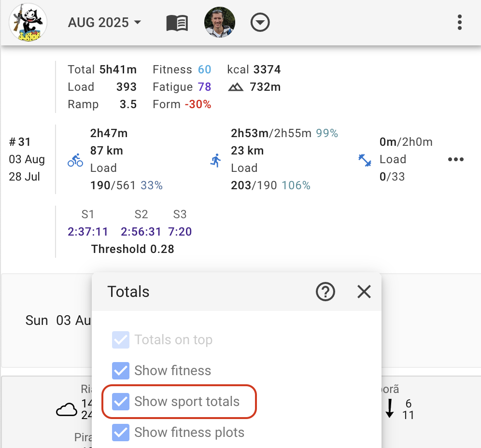Toggle Show fitness plots checkbox
This screenshot has width=481, height=448.
(121, 433)
